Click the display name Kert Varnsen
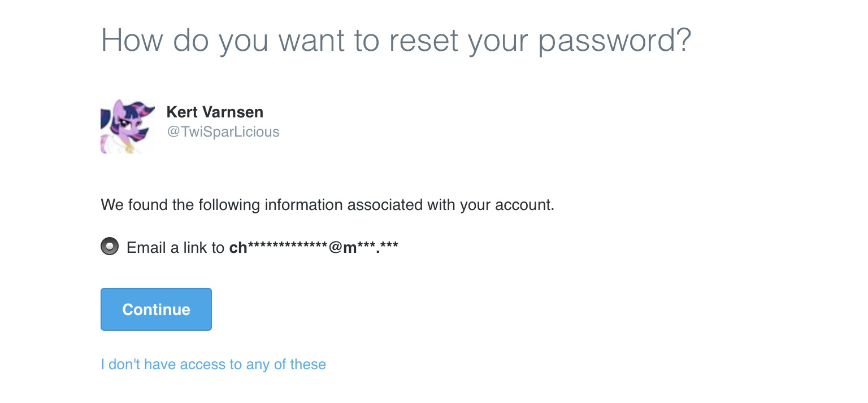The width and height of the screenshot is (868, 403). click(215, 112)
